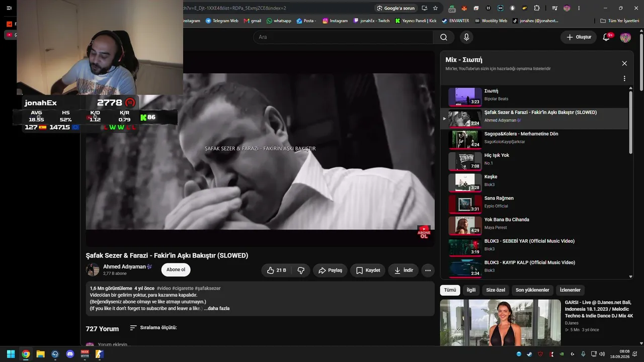The height and width of the screenshot is (362, 644).
Task: Open more actions menu beside İndir
Action: click(x=428, y=270)
